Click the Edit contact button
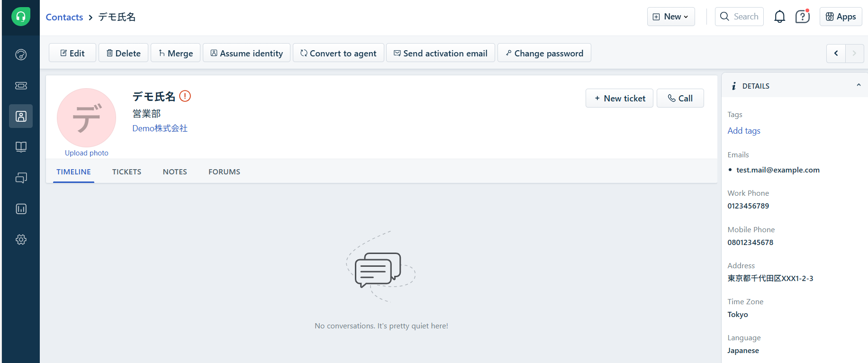Viewport: 868px width, 363px height. tap(72, 53)
